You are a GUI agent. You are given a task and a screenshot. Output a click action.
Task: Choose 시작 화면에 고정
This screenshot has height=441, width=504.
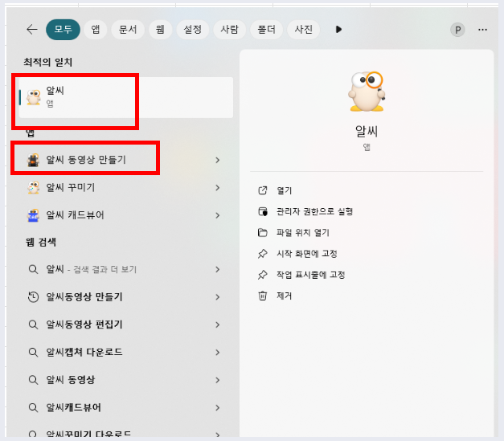pyautogui.click(x=307, y=254)
